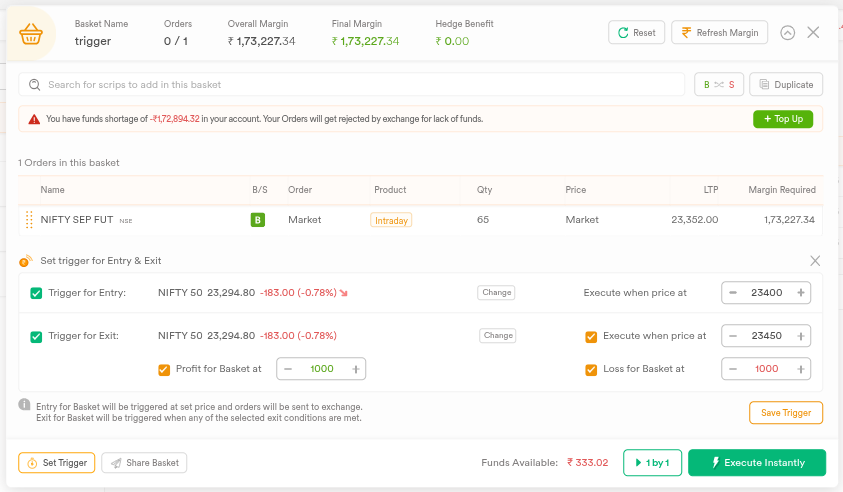Click the red funds shortage warning icon
Screen dimensions: 843x492
(x=34, y=119)
